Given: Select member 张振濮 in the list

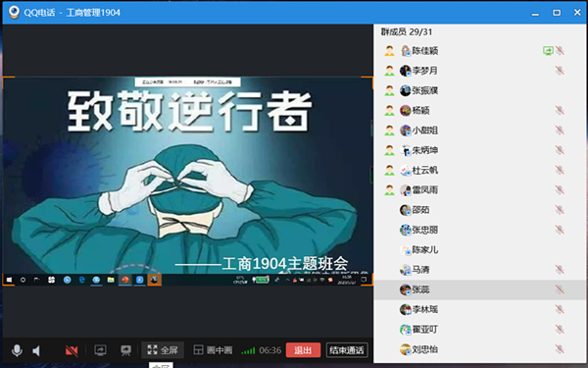Looking at the screenshot, I should click(480, 90).
